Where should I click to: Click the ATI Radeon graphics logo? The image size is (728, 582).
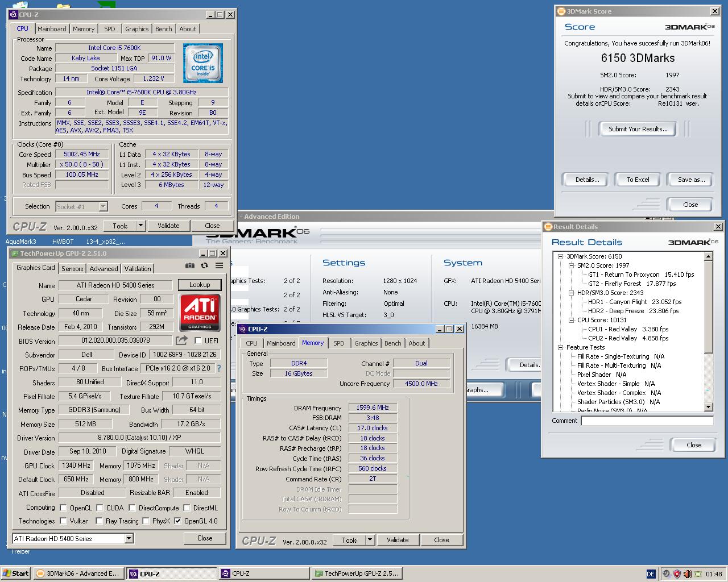(x=200, y=313)
